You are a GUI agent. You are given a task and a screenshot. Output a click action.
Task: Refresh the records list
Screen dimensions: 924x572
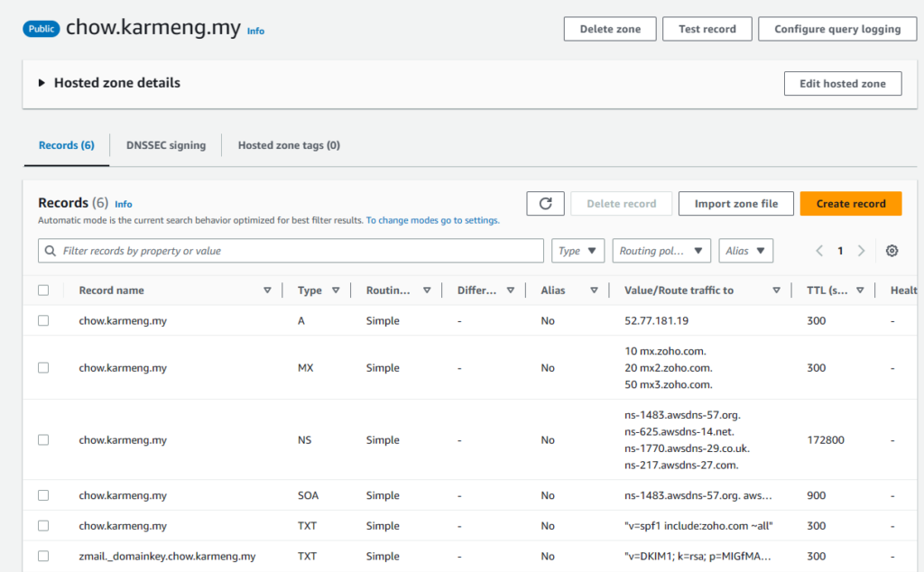coord(545,204)
